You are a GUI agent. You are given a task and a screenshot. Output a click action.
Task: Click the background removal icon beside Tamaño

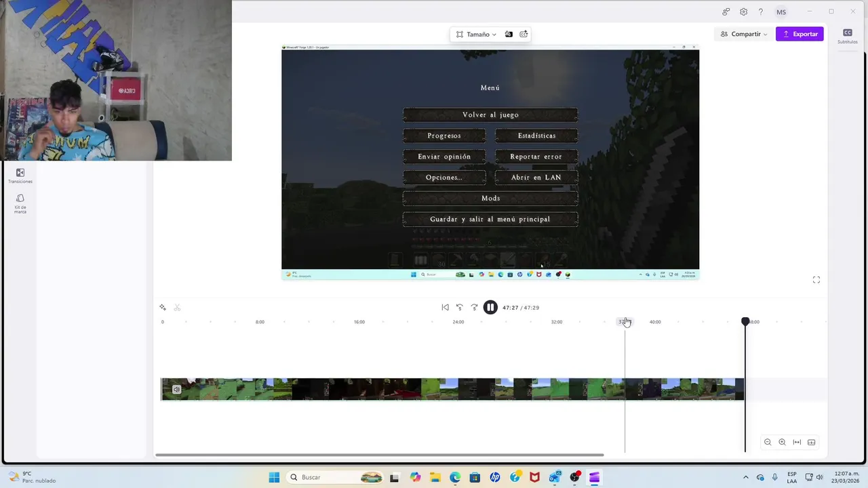[x=509, y=34]
